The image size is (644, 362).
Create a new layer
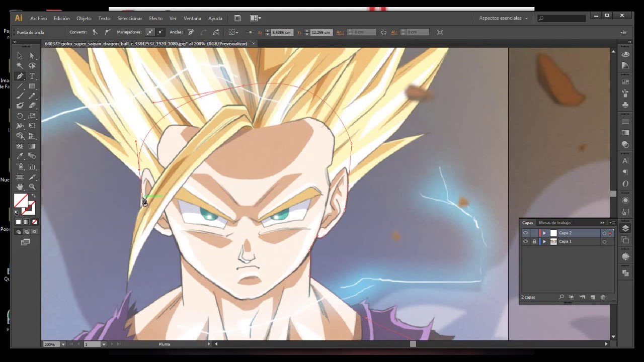pyautogui.click(x=593, y=297)
